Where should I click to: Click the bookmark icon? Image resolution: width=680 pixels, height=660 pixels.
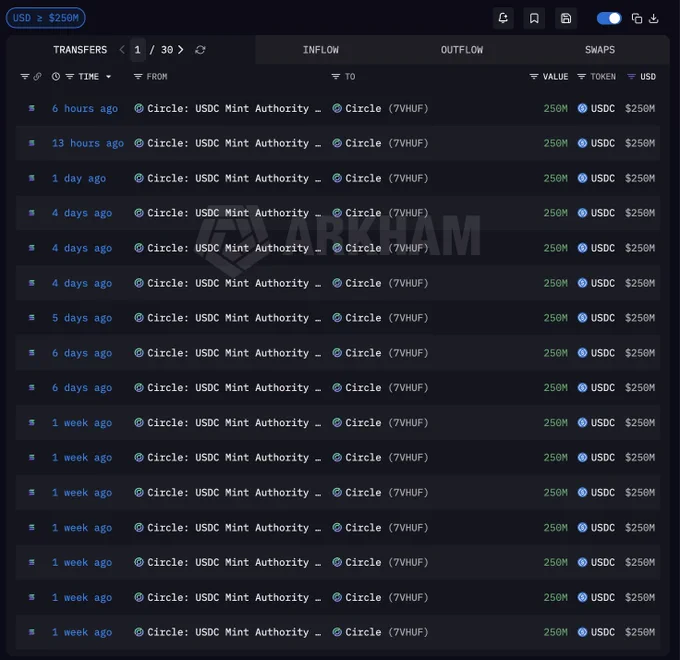coord(534,18)
